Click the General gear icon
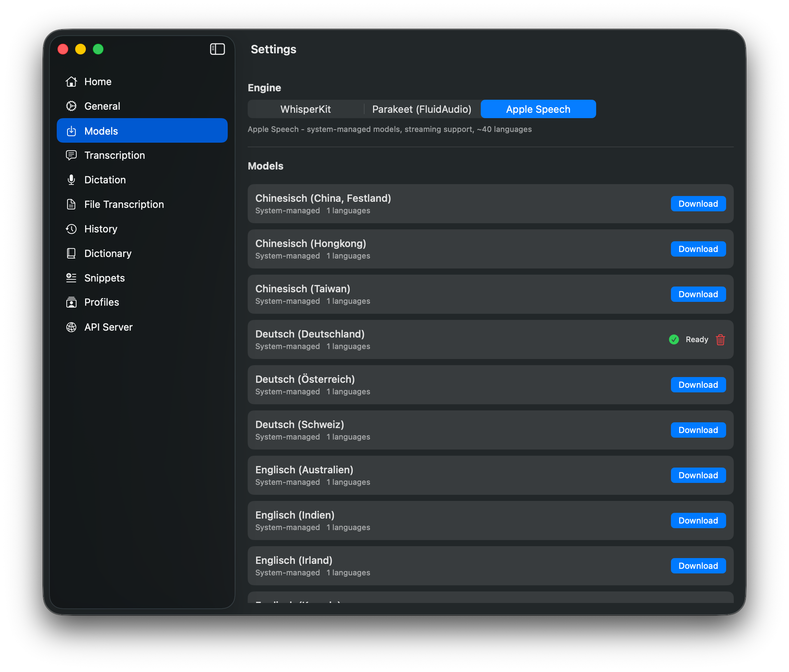 click(71, 106)
